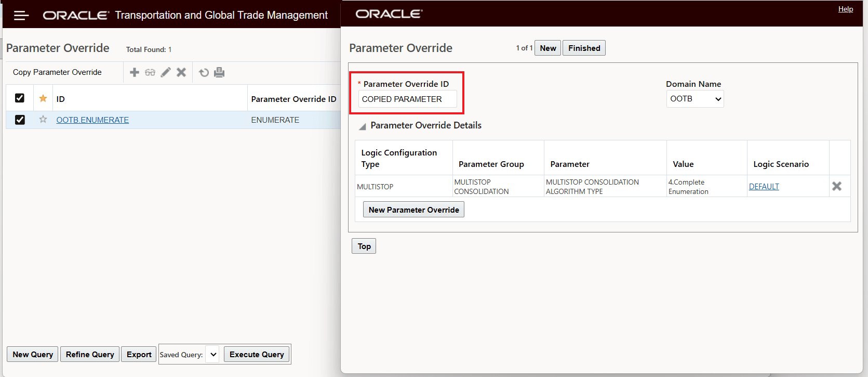Open the Help link
Viewport: 868px width, 377px height.
click(846, 9)
